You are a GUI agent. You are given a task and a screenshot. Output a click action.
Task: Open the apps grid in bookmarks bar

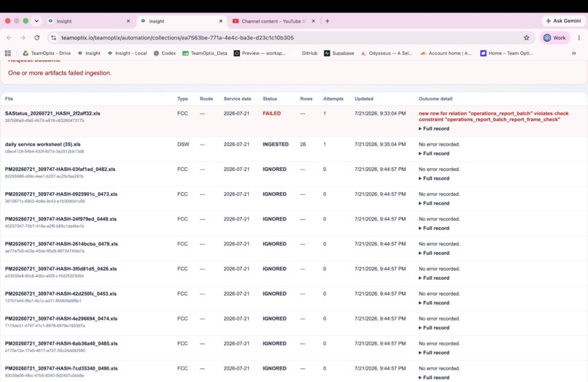click(8, 53)
